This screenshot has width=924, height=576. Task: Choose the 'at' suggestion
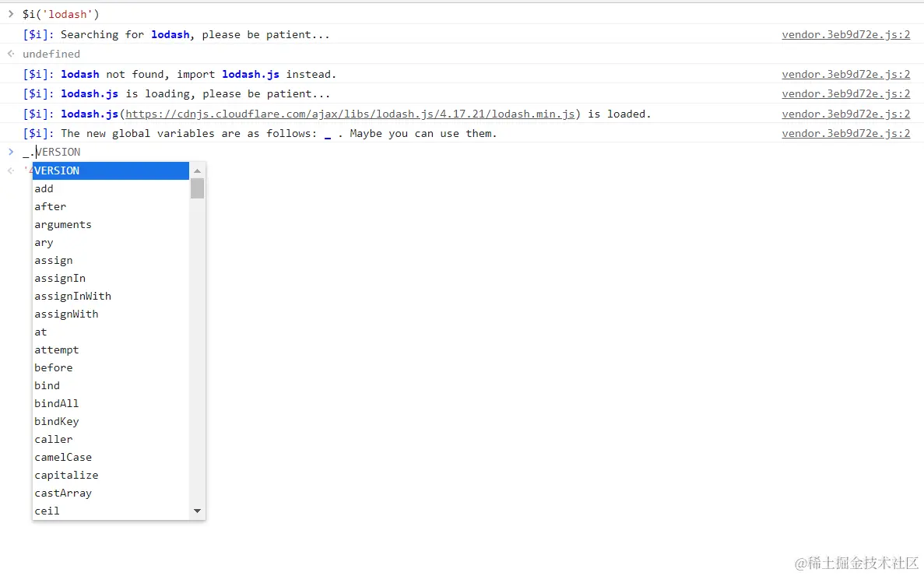click(111, 332)
